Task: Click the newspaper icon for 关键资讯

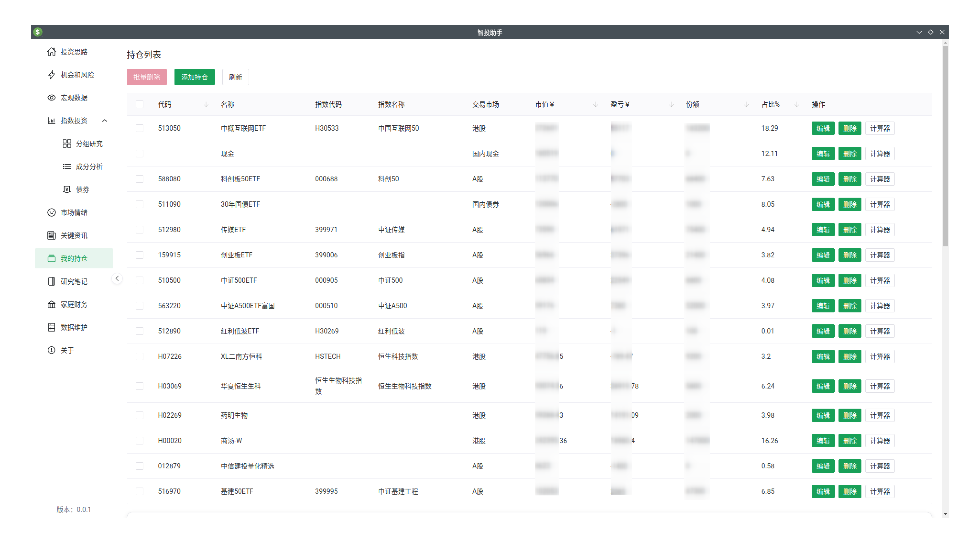Action: click(x=51, y=236)
